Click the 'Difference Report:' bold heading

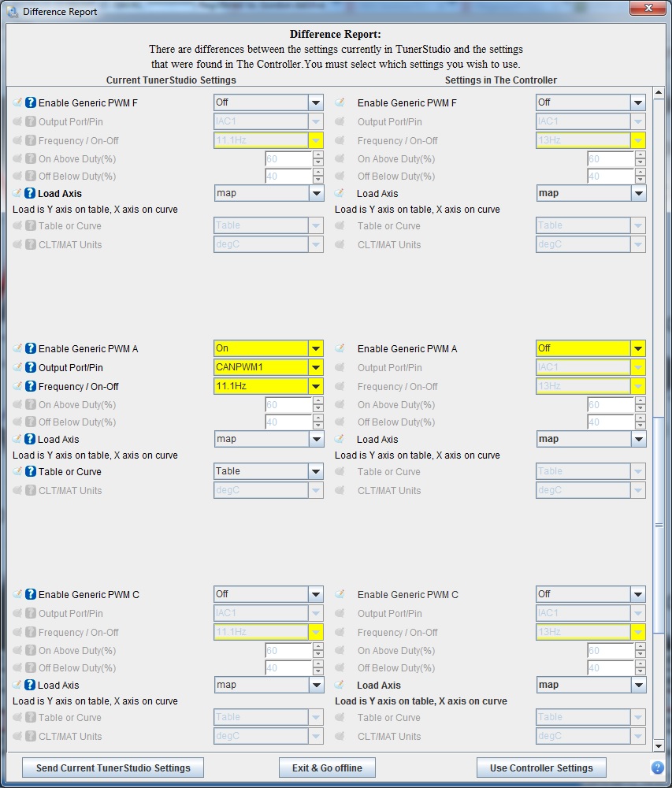[336, 34]
